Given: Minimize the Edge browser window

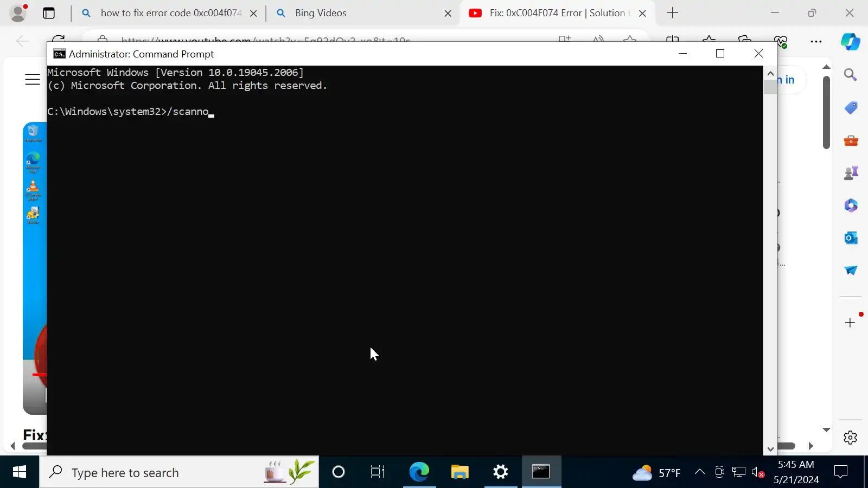Looking at the screenshot, I should tap(775, 13).
